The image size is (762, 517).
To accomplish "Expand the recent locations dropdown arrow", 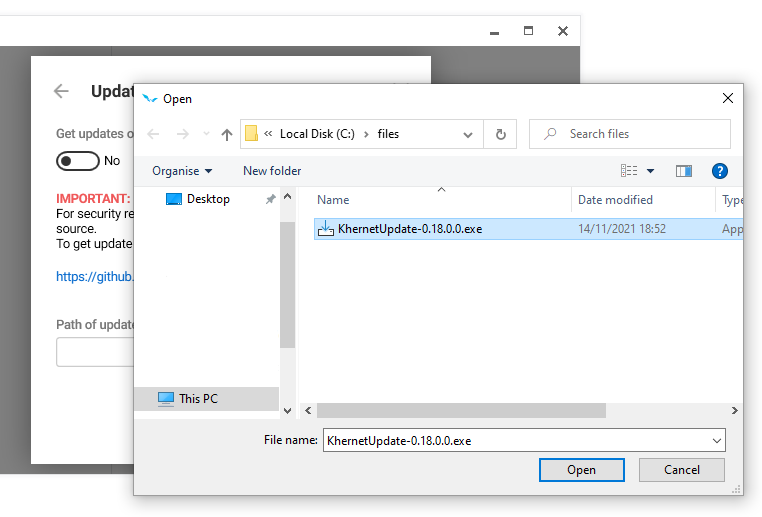I will coord(206,134).
